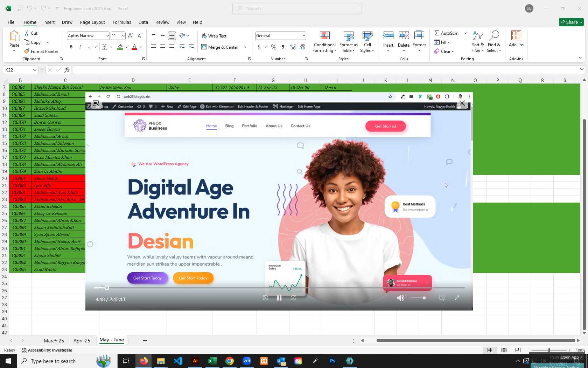
Task: Open font name dropdown
Action: [x=107, y=36]
